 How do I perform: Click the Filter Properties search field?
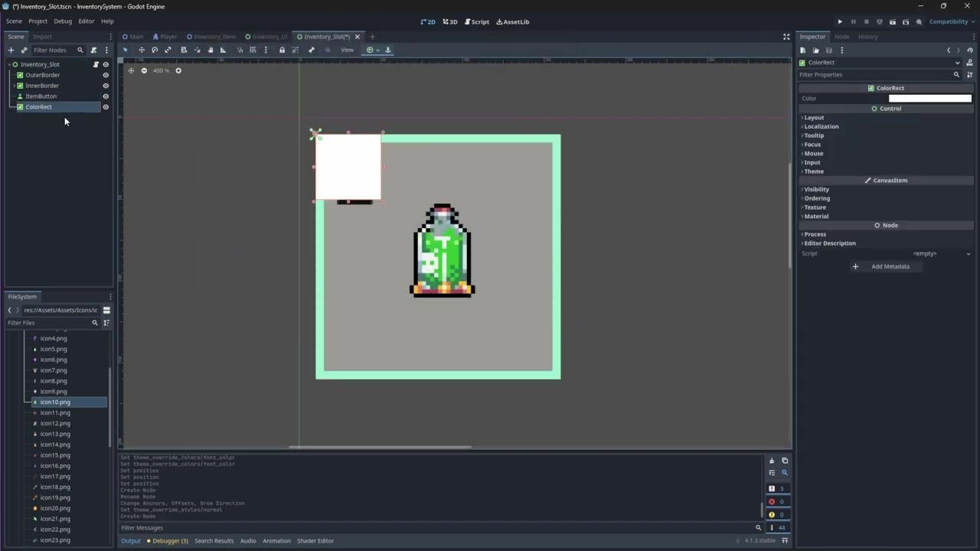pyautogui.click(x=879, y=75)
